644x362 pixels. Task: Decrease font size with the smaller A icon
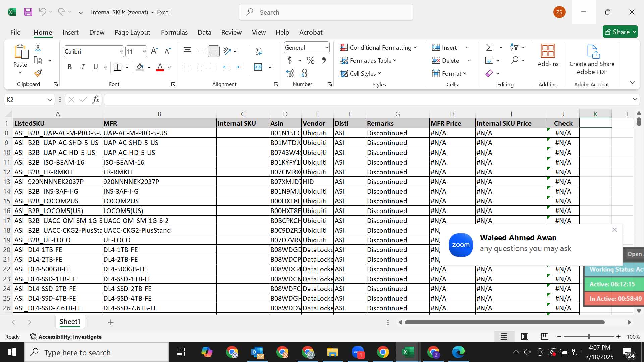(x=168, y=51)
